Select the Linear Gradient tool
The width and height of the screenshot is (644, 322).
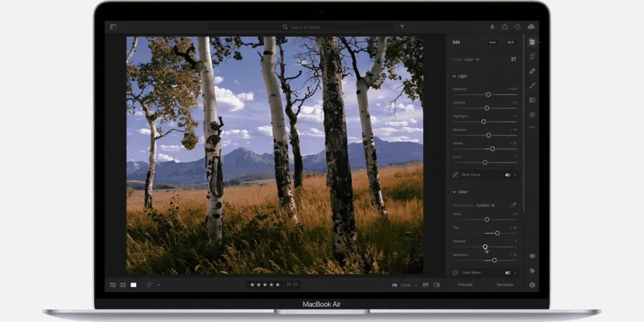(532, 100)
